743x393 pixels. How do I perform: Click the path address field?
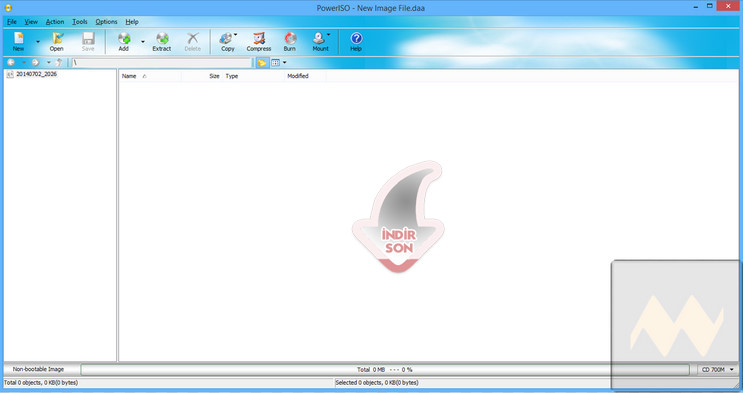[x=162, y=62]
